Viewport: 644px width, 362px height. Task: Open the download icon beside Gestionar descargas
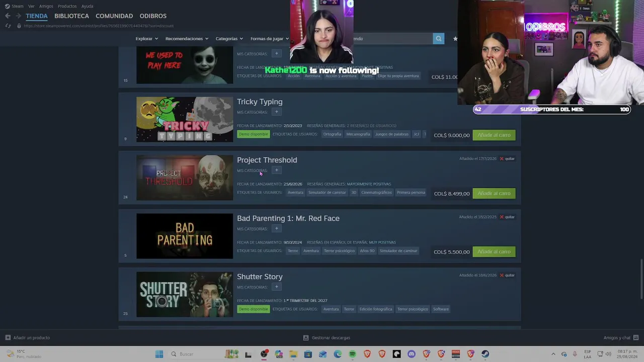(306, 338)
